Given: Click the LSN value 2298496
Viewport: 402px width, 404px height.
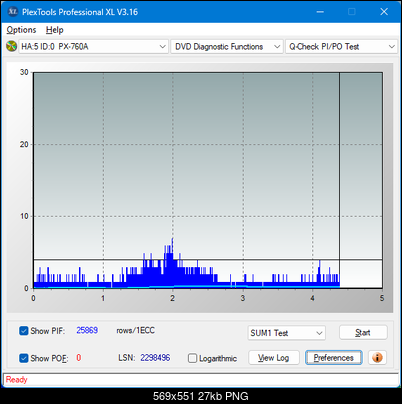Looking at the screenshot, I should tap(155, 358).
